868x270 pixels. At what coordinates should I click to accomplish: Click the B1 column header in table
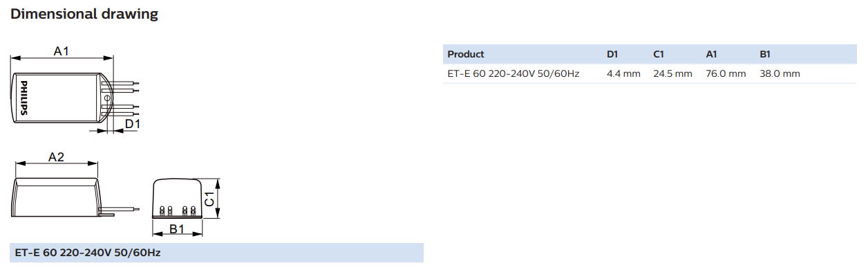tap(765, 54)
